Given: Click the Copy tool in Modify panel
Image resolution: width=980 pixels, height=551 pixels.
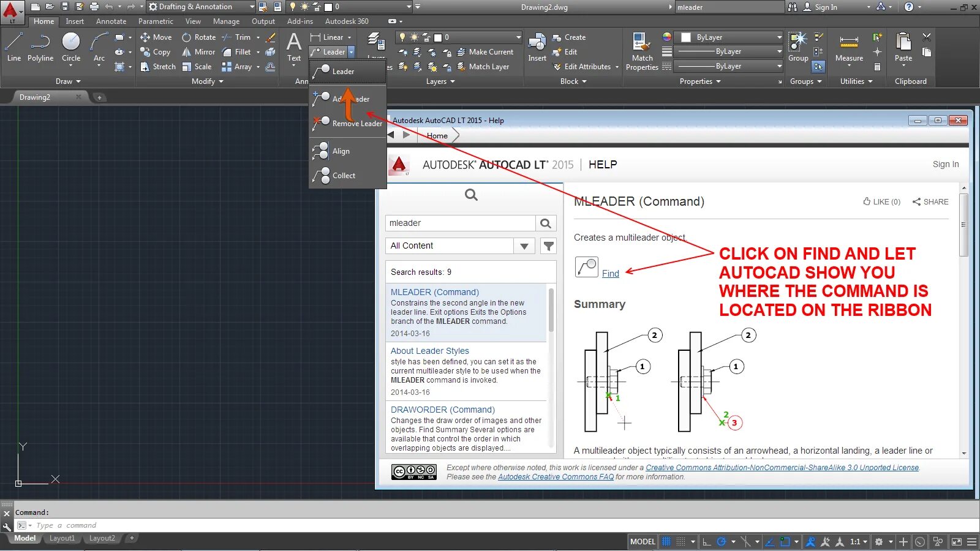Looking at the screenshot, I should pos(155,52).
